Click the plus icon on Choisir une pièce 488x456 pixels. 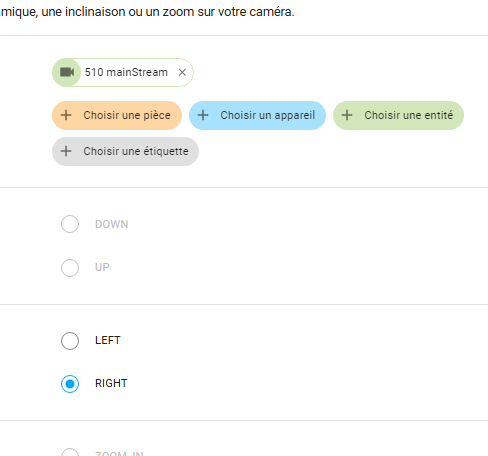click(66, 115)
